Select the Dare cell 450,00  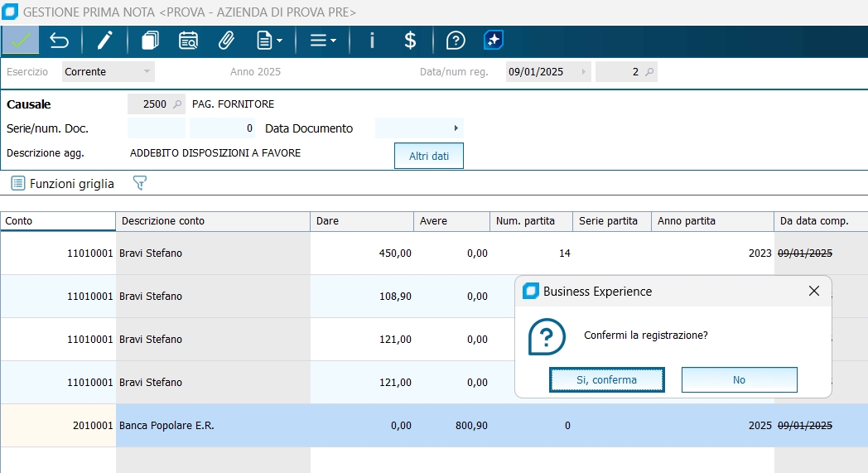362,253
